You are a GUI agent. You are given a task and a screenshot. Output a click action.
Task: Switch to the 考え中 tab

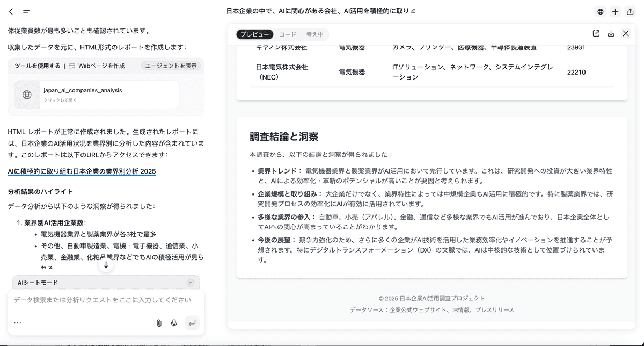(x=314, y=34)
